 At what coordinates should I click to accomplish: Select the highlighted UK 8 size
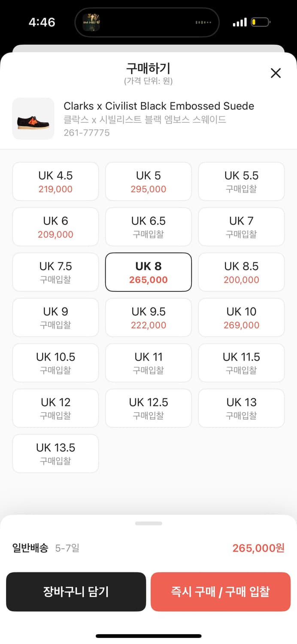point(148,272)
